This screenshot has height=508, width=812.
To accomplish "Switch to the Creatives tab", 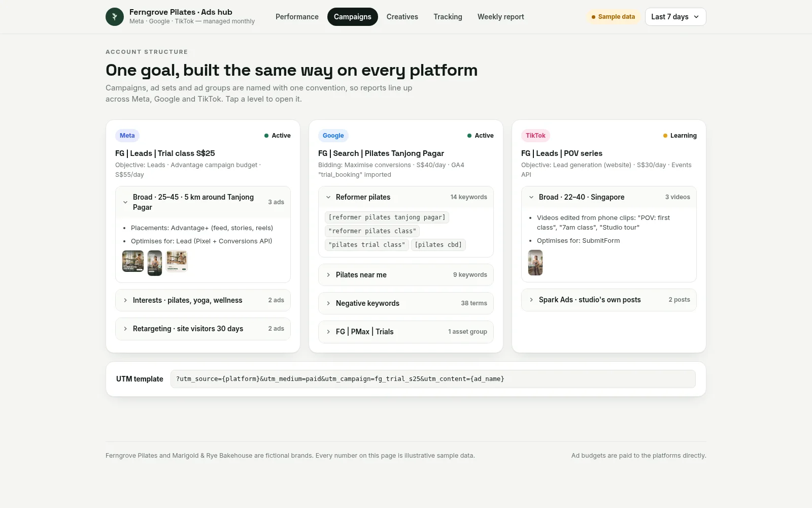I will [x=402, y=17].
